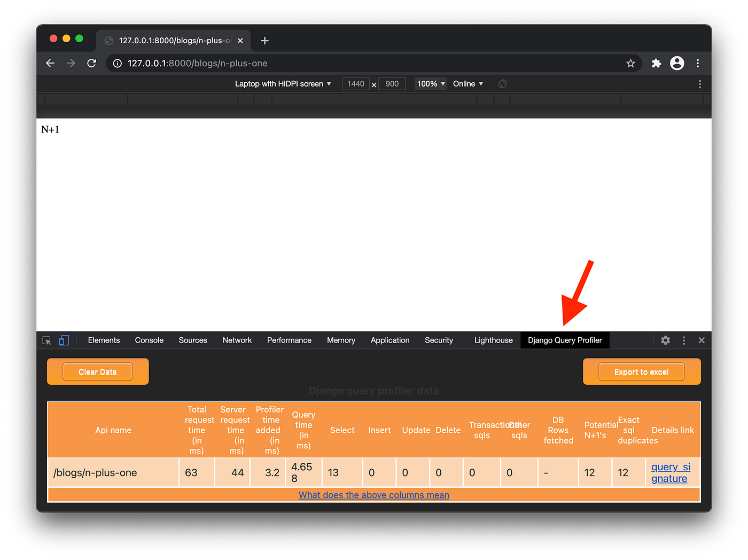Open DevTools customize menu dots
Screen dimensions: 748x560
click(x=683, y=340)
